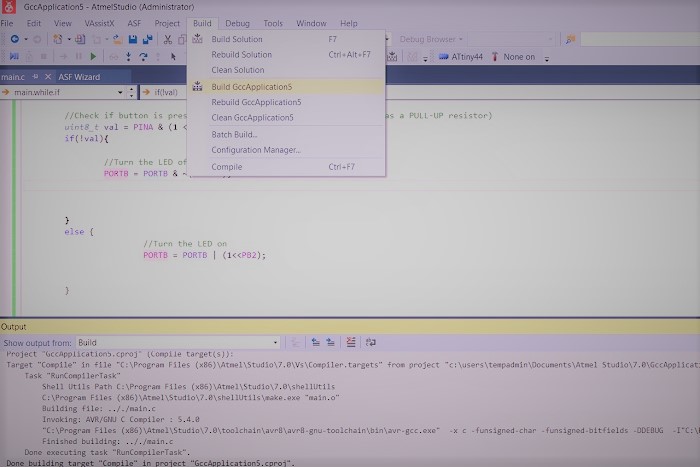The height and width of the screenshot is (467, 700).
Task: Click Go to Previous Message in Output
Action: tap(316, 342)
